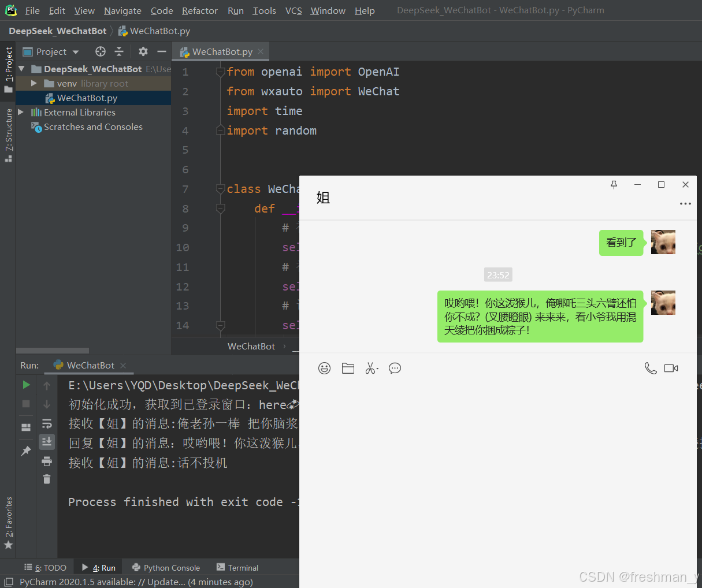The height and width of the screenshot is (588, 702).
Task: Close the WeChatBot.py editor tab
Action: pyautogui.click(x=261, y=51)
